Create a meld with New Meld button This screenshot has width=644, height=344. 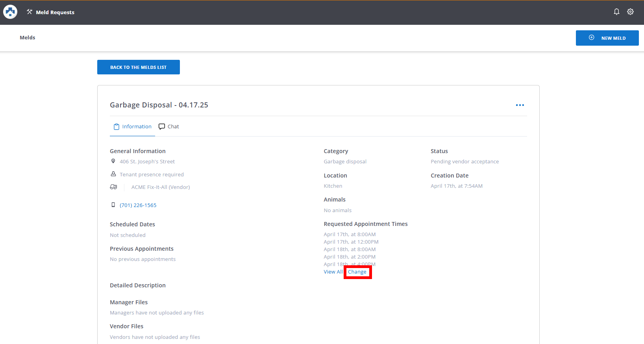607,38
